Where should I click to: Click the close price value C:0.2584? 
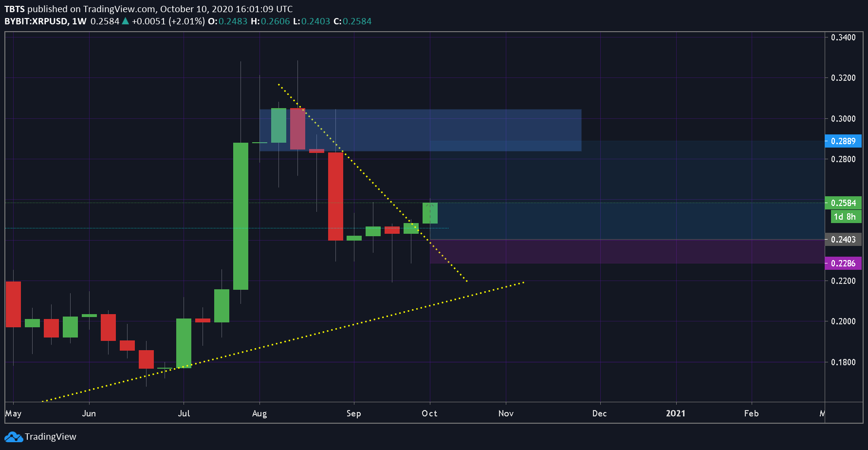pyautogui.click(x=352, y=21)
